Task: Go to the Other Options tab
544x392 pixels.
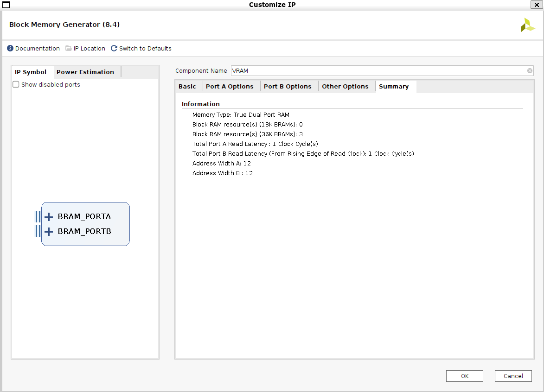Action: 345,86
